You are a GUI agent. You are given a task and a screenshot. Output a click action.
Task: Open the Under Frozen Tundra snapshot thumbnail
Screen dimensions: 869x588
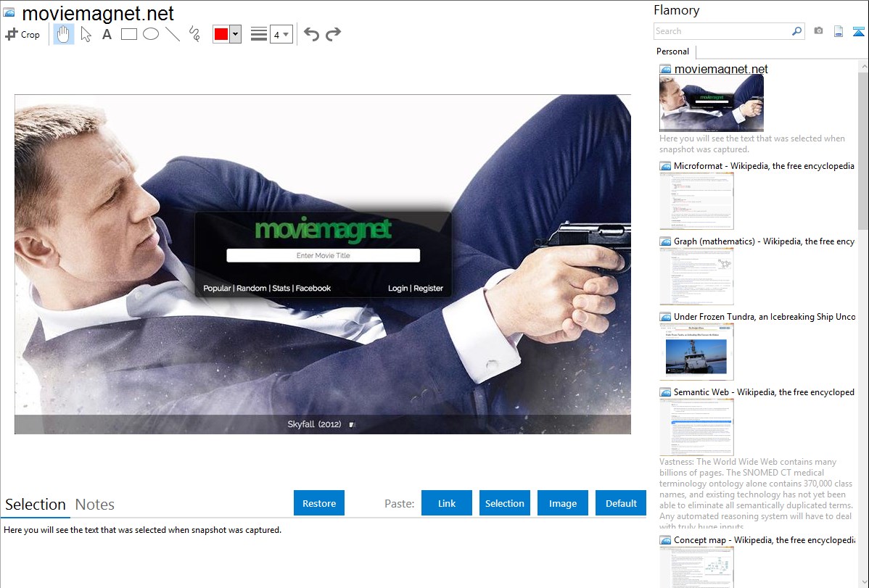[696, 352]
